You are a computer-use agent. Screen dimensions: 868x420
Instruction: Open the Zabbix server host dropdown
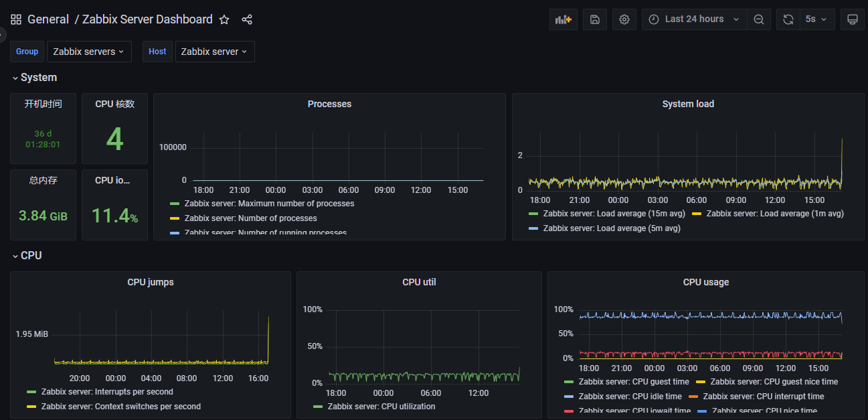click(x=215, y=52)
